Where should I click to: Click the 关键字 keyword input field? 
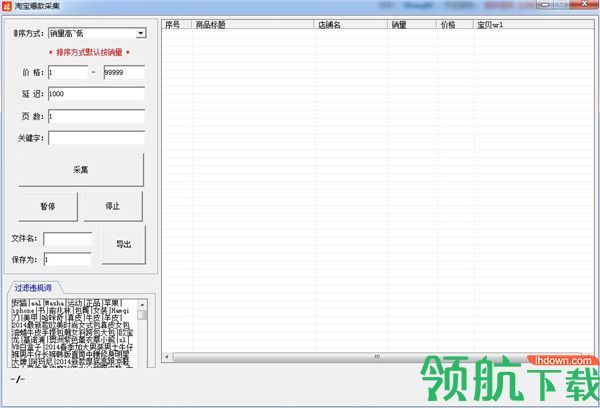pyautogui.click(x=96, y=138)
